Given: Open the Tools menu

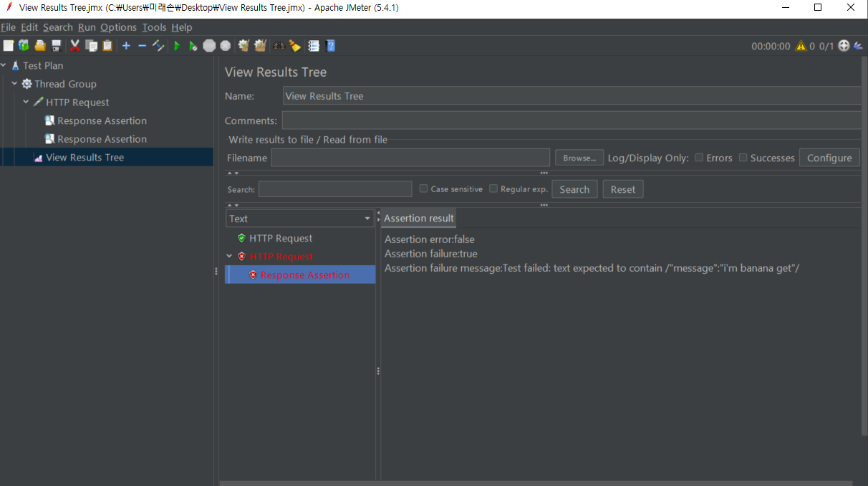Looking at the screenshot, I should (154, 27).
